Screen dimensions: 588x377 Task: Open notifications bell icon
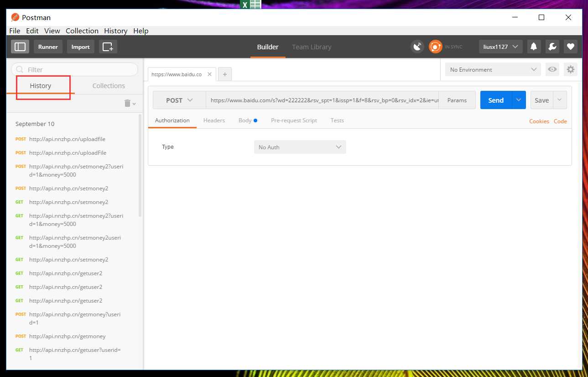tap(533, 47)
